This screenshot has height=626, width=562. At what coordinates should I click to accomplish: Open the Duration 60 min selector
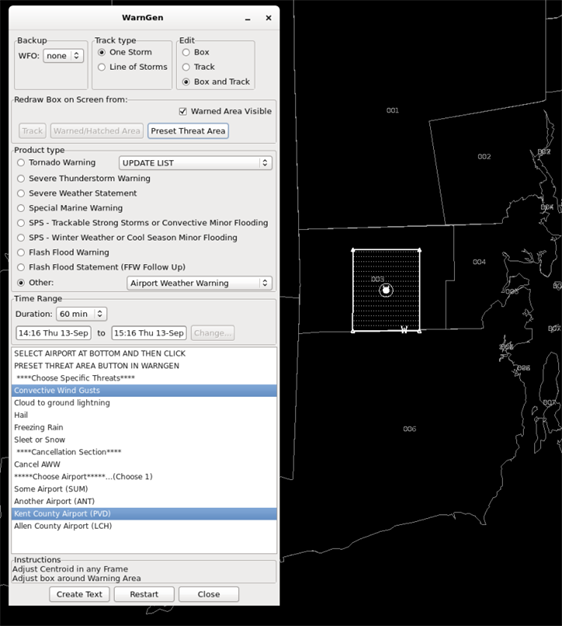81,314
